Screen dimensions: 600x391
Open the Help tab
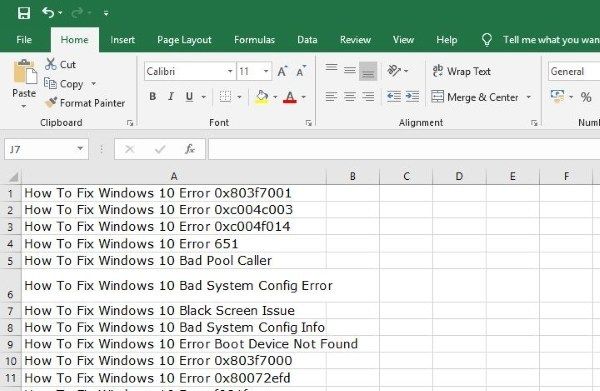point(447,40)
